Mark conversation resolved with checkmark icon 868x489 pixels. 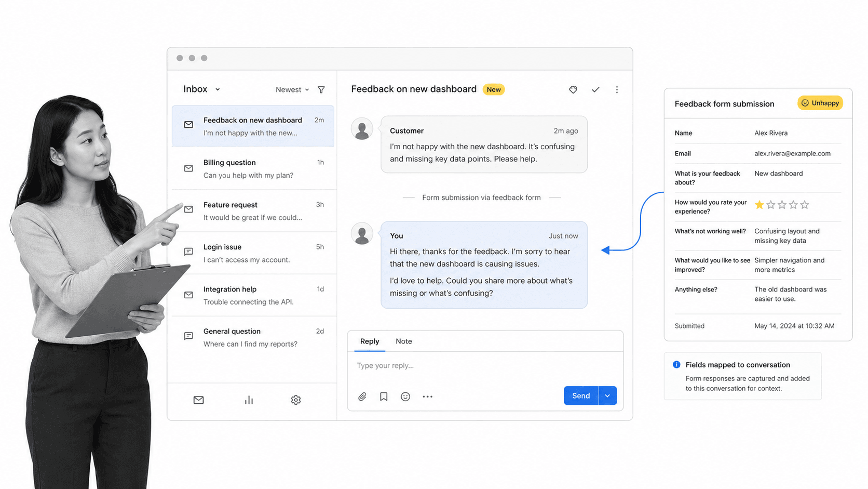595,89
